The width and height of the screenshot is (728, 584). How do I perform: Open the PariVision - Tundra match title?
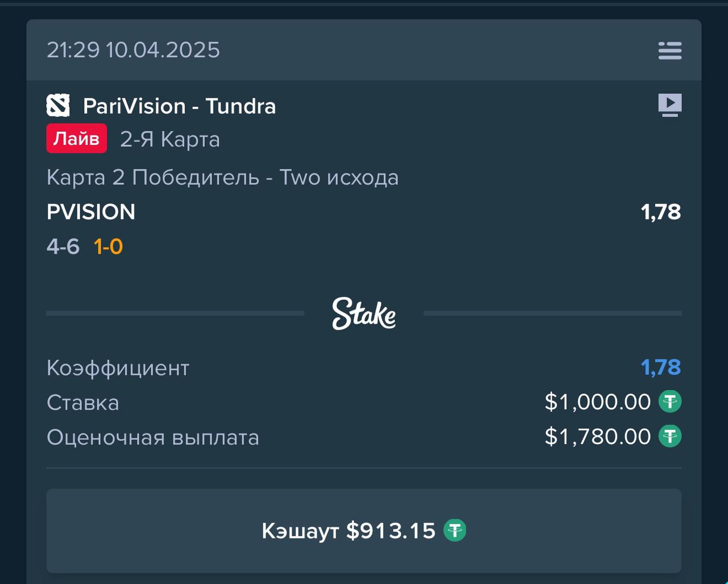coord(180,106)
